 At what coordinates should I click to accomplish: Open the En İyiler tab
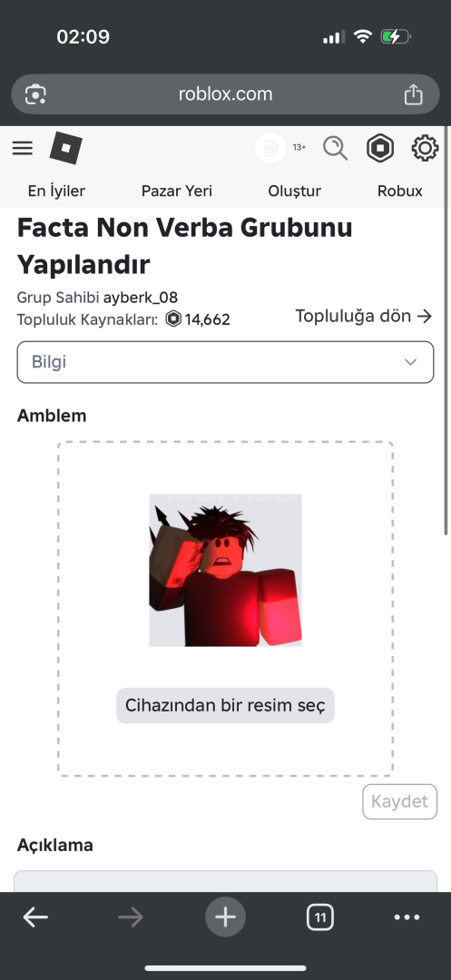click(56, 191)
